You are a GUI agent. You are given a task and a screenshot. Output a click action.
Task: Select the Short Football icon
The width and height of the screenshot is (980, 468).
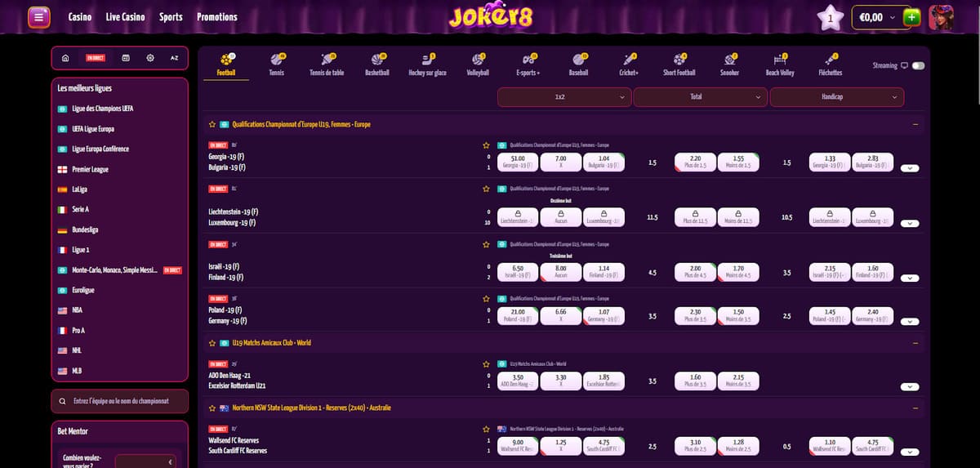[x=679, y=65]
